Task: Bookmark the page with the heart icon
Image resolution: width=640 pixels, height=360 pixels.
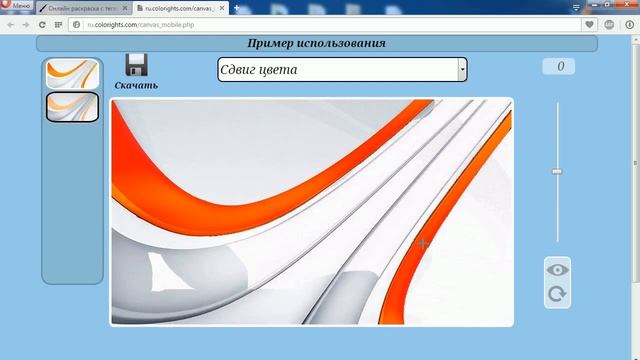Action: tap(589, 25)
